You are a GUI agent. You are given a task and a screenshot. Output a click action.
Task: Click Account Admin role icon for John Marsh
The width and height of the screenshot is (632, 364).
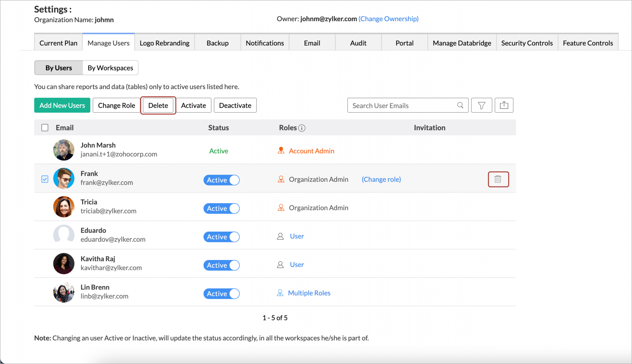281,151
